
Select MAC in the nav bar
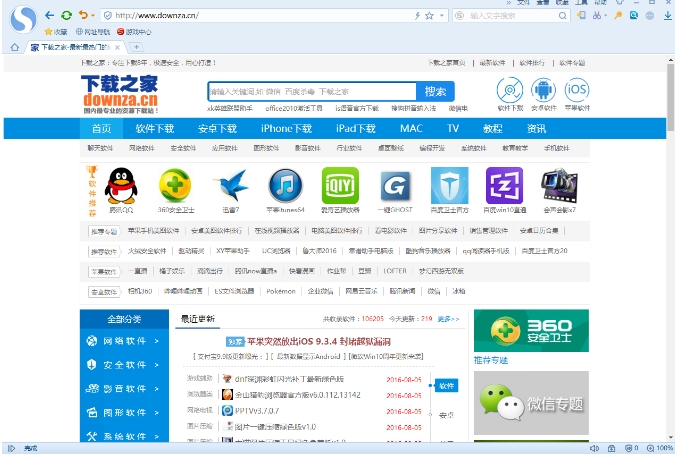tap(411, 129)
